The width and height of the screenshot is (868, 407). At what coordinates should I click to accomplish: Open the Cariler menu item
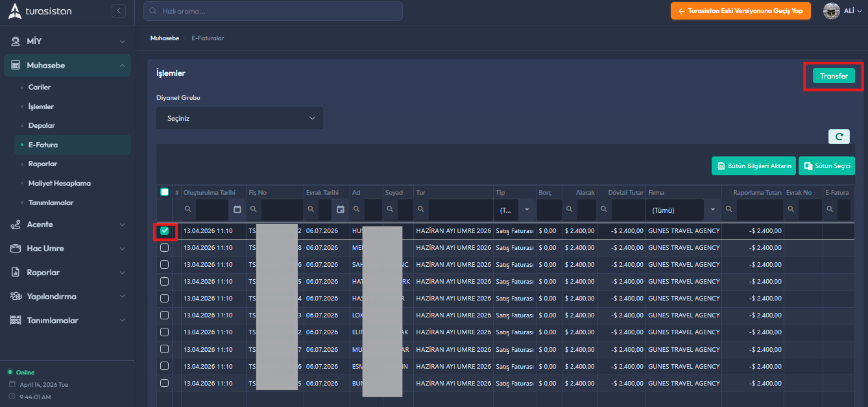click(x=40, y=87)
